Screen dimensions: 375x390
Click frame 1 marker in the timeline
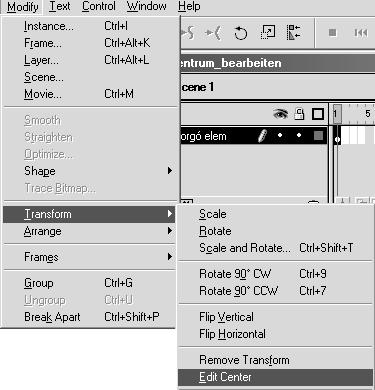pos(337,114)
